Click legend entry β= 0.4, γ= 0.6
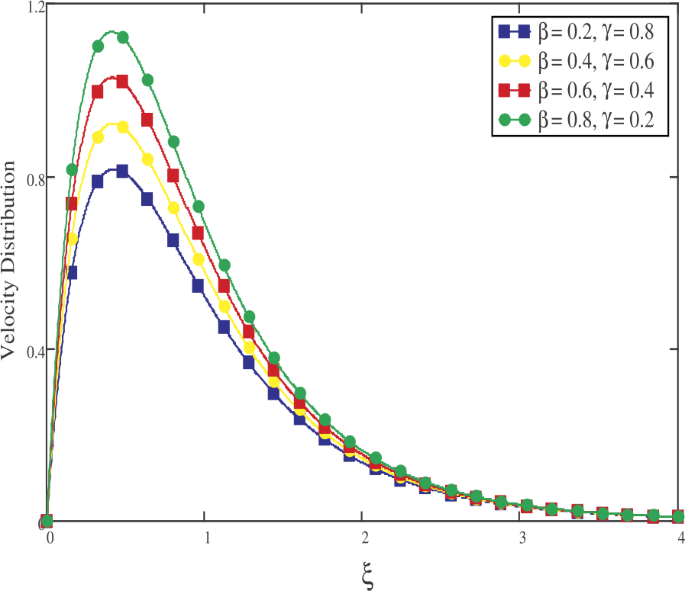This screenshot has height=591, width=685. pyautogui.click(x=576, y=61)
